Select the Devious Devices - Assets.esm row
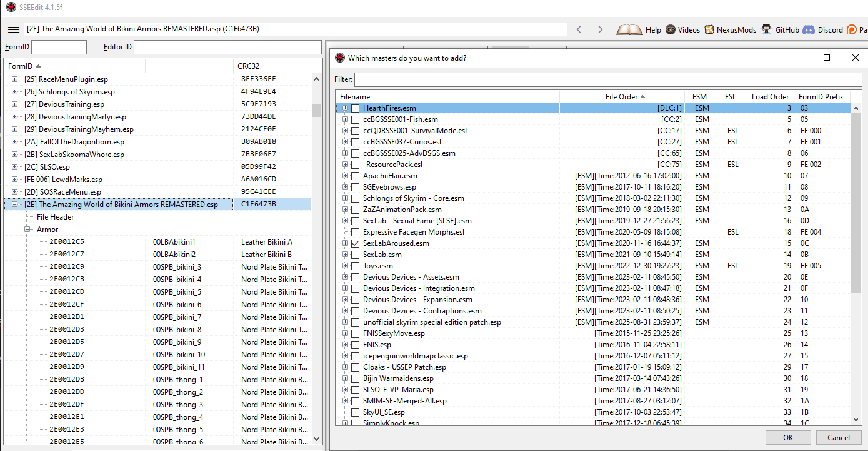Screen dimensions: 868x451 click(593, 277)
